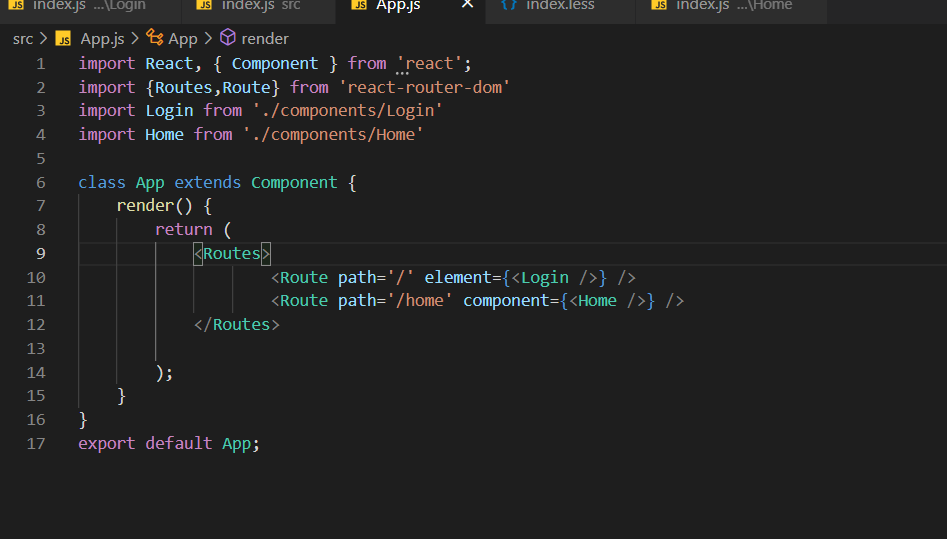The width and height of the screenshot is (947, 539).
Task: Close the App.js tab
Action: (467, 5)
